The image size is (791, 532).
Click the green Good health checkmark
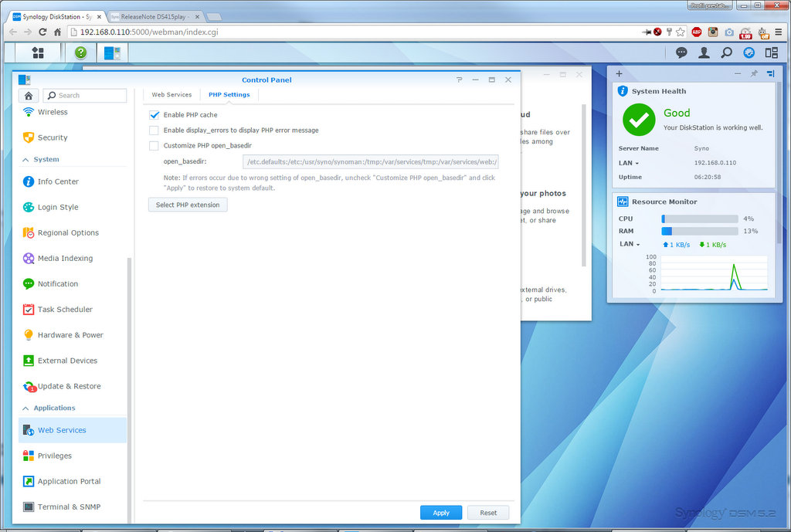pyautogui.click(x=639, y=120)
